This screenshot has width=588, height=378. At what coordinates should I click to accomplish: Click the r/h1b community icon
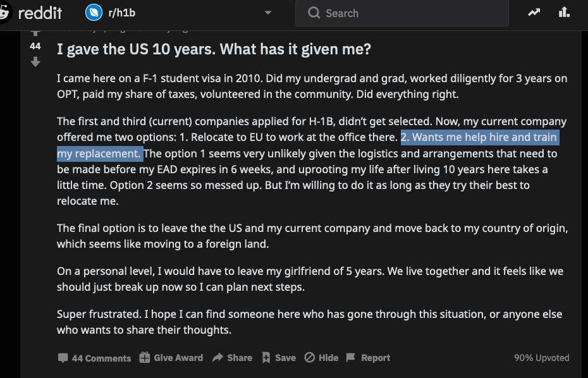tap(95, 13)
